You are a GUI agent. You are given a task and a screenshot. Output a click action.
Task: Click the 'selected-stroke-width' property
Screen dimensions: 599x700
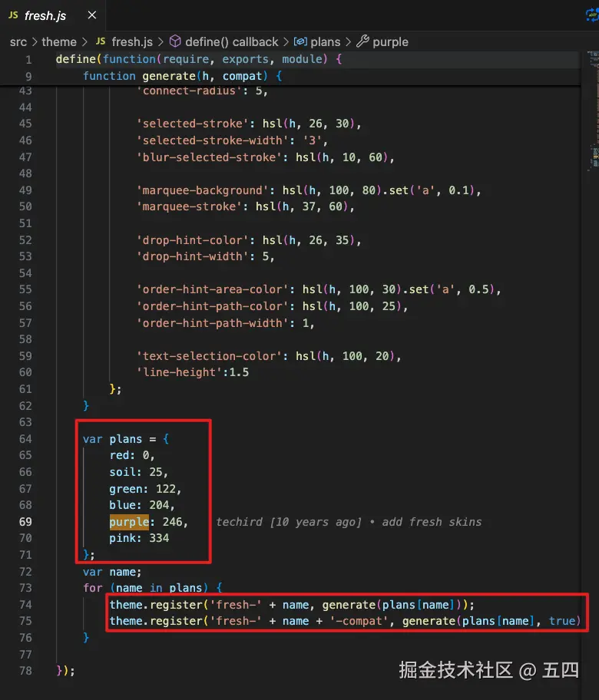(232, 140)
